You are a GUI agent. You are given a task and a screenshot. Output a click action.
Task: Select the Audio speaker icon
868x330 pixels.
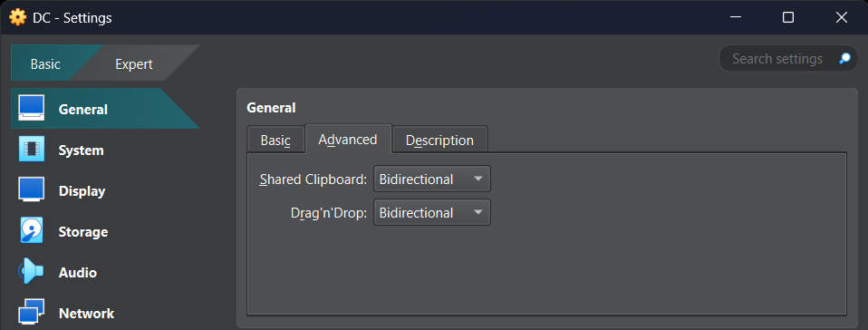[31, 272]
